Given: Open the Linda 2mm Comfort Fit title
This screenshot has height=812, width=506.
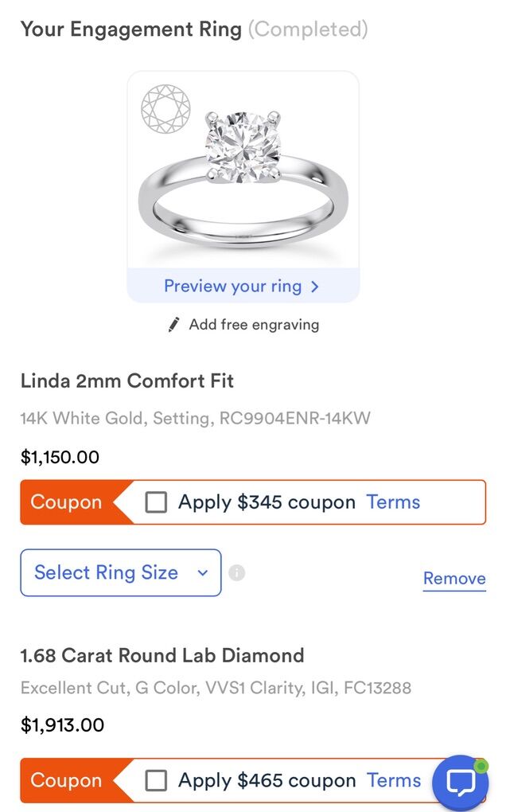Looking at the screenshot, I should tap(127, 381).
